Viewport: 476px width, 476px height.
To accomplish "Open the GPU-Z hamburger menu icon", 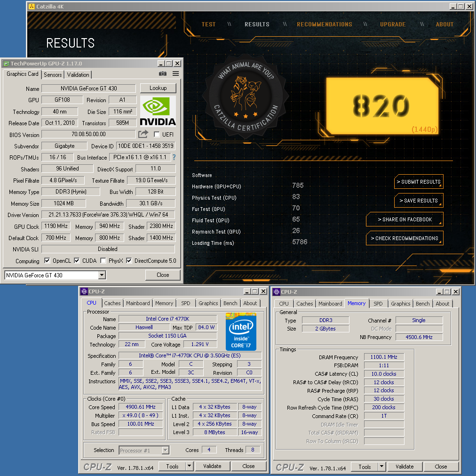I will tap(175, 73).
